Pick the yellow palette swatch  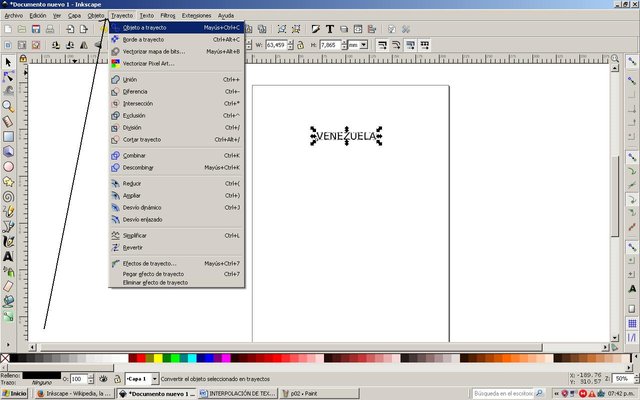coord(158,358)
